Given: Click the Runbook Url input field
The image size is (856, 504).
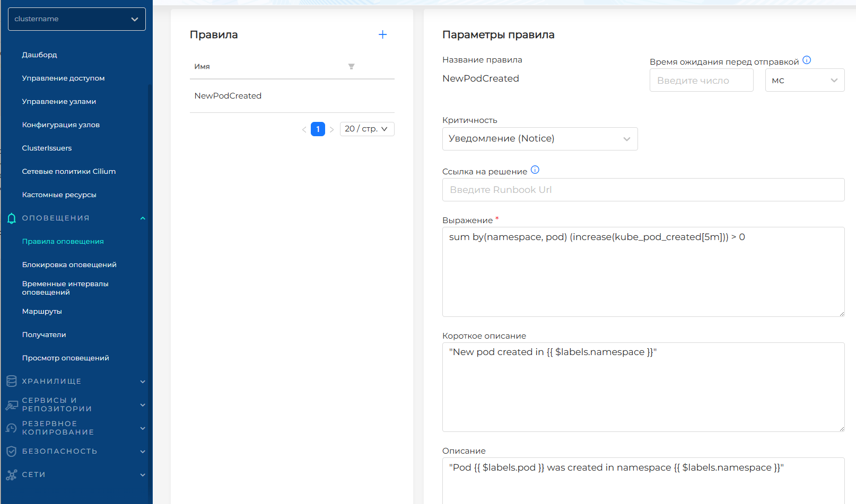Looking at the screenshot, I should pos(643,190).
